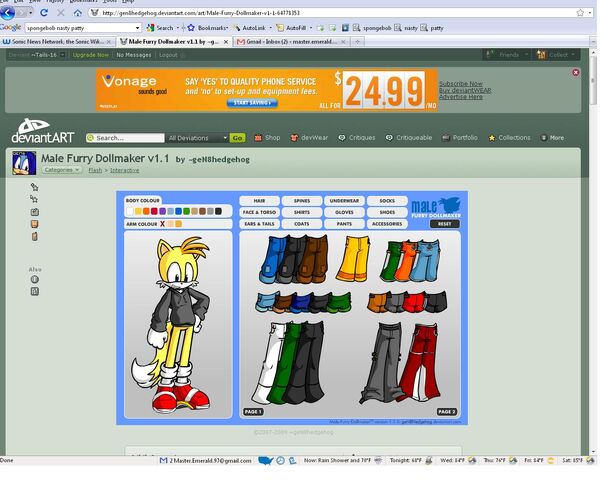
Task: Click the third sidebar clipboard icon
Action: (x=34, y=212)
